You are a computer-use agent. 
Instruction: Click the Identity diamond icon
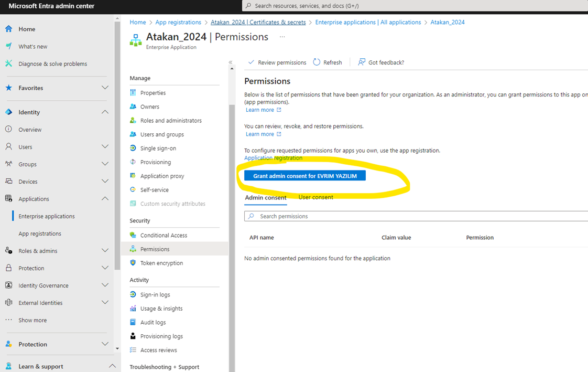click(x=8, y=112)
